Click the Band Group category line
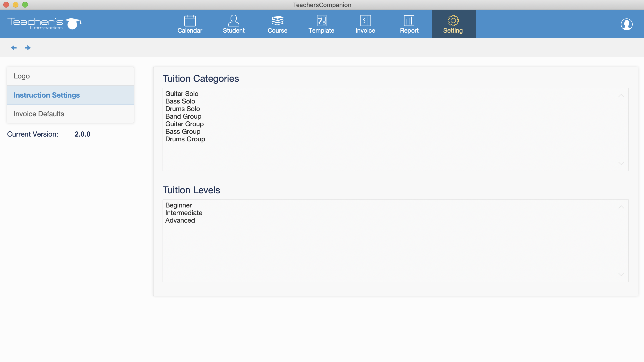 pyautogui.click(x=183, y=116)
